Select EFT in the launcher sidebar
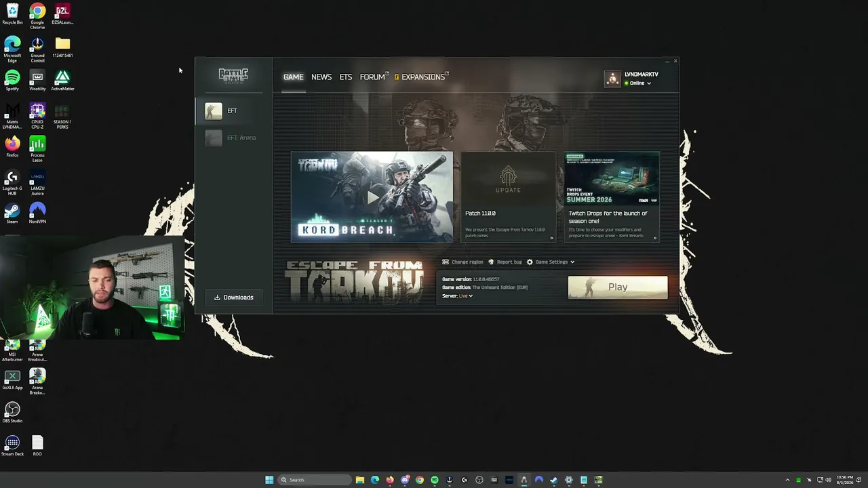 234,111
